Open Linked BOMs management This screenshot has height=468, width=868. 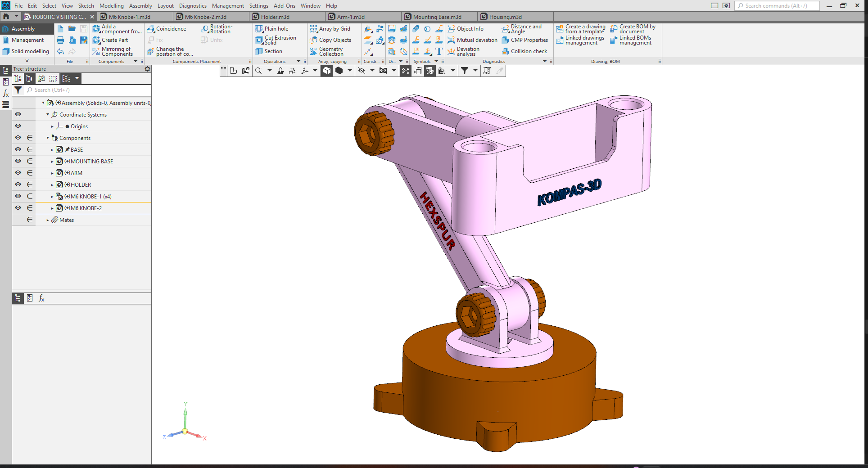tap(631, 40)
